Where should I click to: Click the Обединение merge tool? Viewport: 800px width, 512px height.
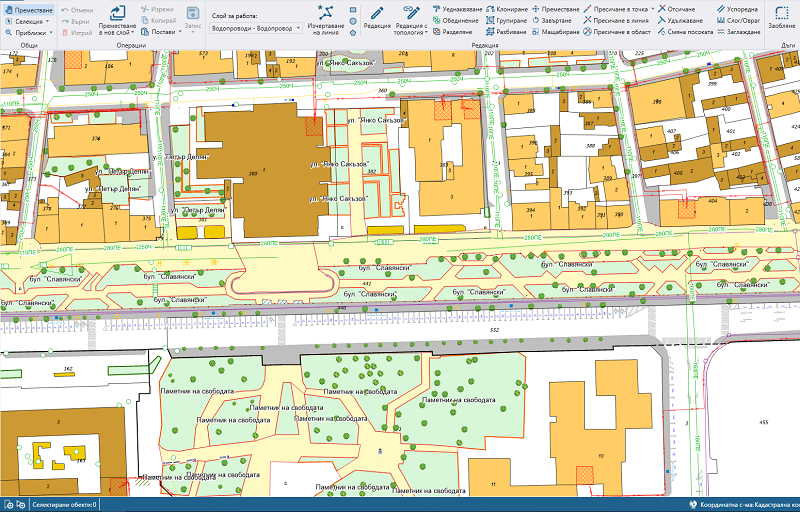point(457,20)
